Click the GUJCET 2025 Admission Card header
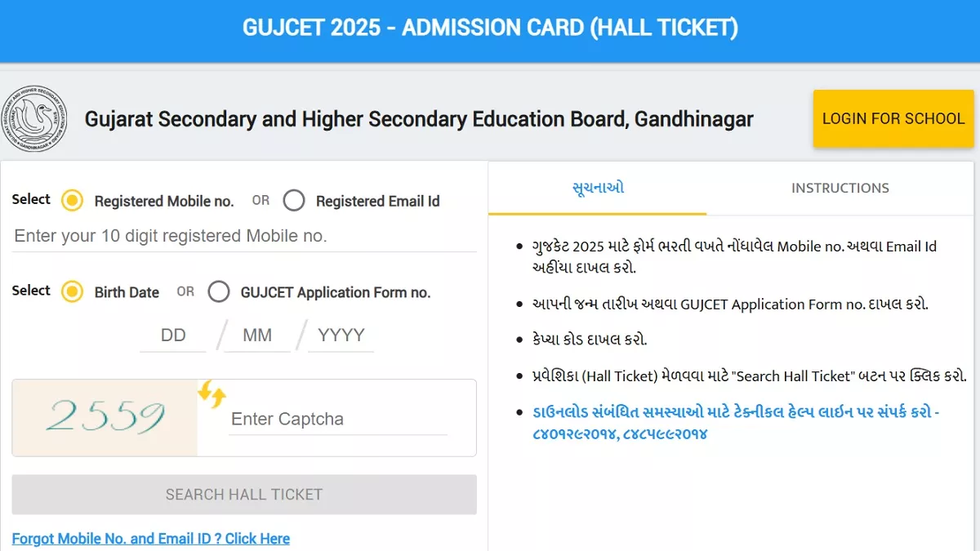980x551 pixels. pyautogui.click(x=490, y=28)
